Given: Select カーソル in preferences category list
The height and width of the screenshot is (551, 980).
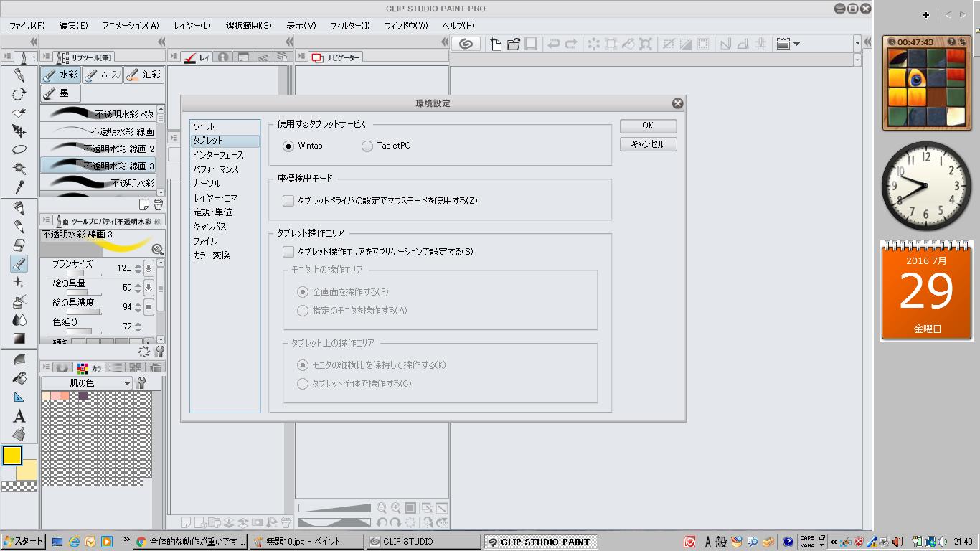Looking at the screenshot, I should click(x=207, y=184).
